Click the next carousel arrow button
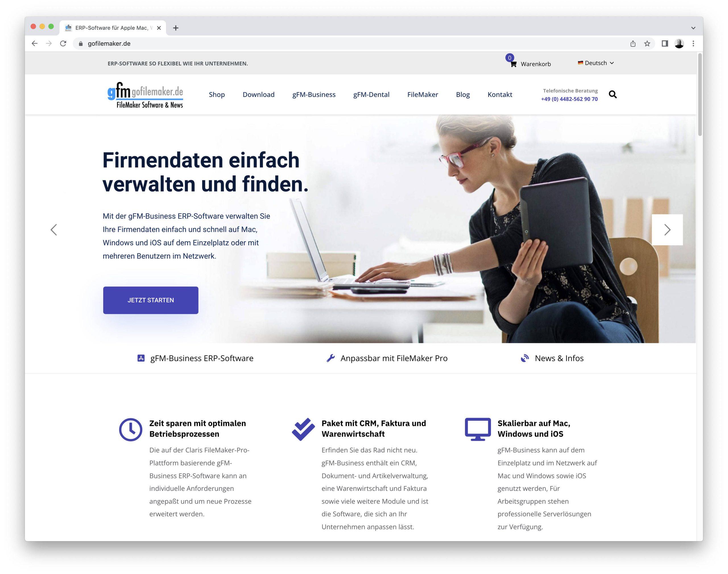Screen dimensions: 728x574 click(667, 229)
